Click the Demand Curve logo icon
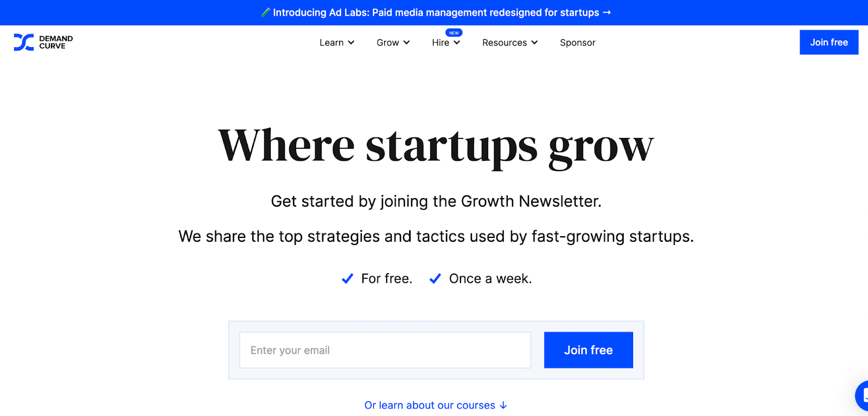This screenshot has height=416, width=868. (x=23, y=42)
